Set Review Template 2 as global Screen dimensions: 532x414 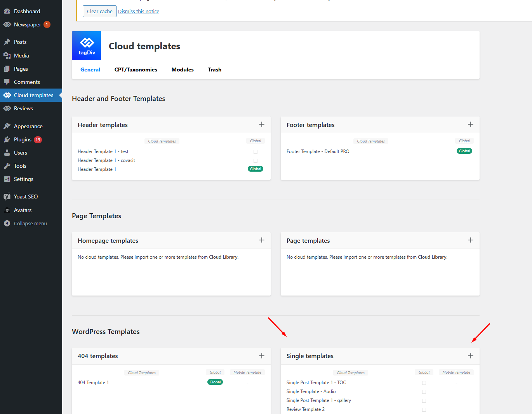(424, 410)
